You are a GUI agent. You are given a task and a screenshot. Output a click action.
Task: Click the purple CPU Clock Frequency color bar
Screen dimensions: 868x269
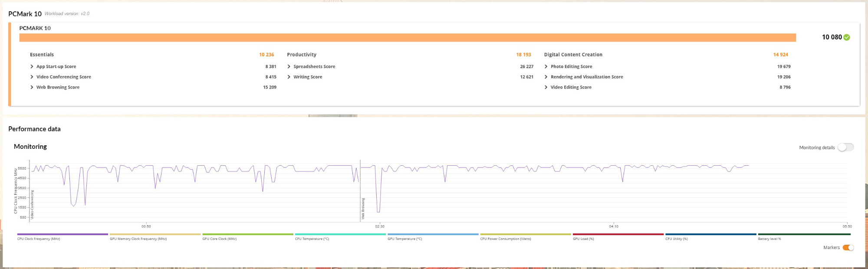62,234
